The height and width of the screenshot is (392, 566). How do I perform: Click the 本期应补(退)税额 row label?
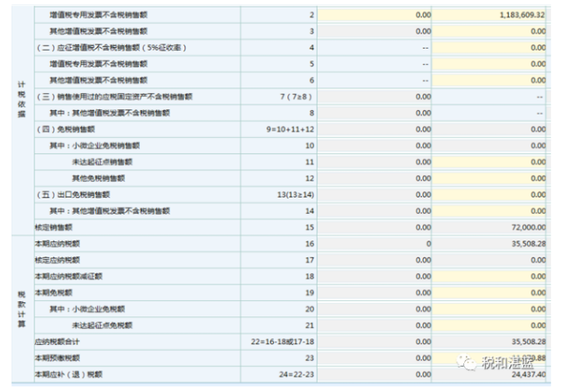pos(68,374)
